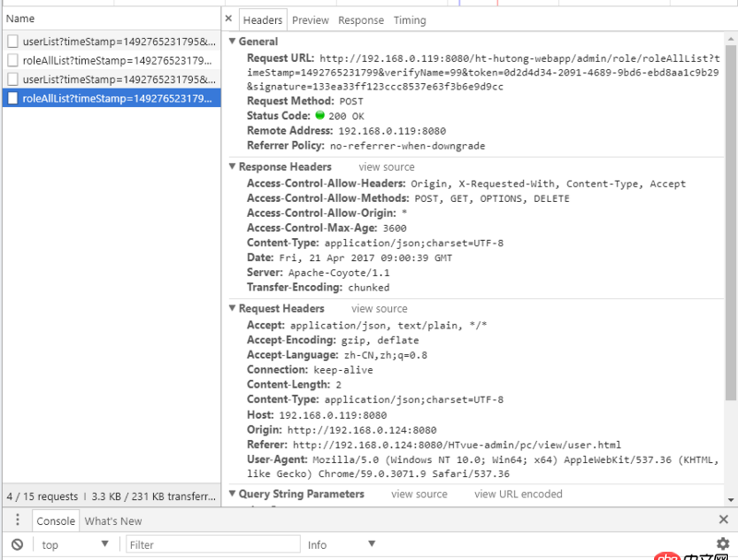
Task: Click the 'view URL encoded' link
Action: [x=518, y=494]
